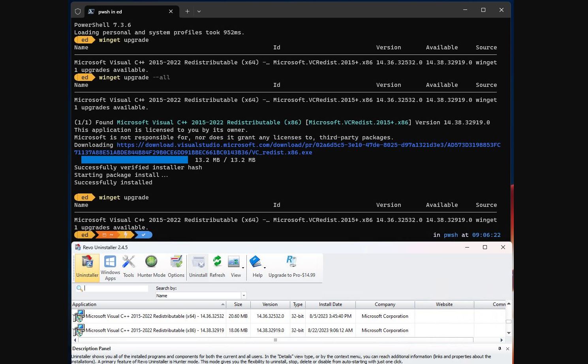Click install date 8/5/2023 3:45:40 PM
The height and width of the screenshot is (364, 588).
331,316
